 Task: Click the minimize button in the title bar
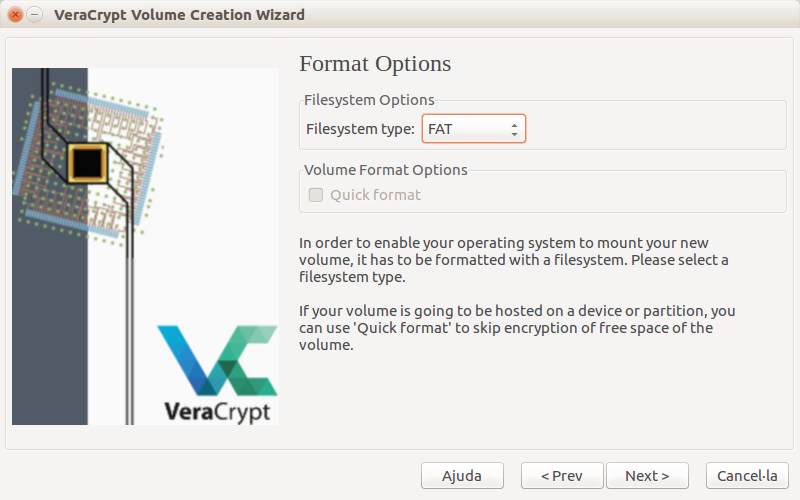coord(35,15)
